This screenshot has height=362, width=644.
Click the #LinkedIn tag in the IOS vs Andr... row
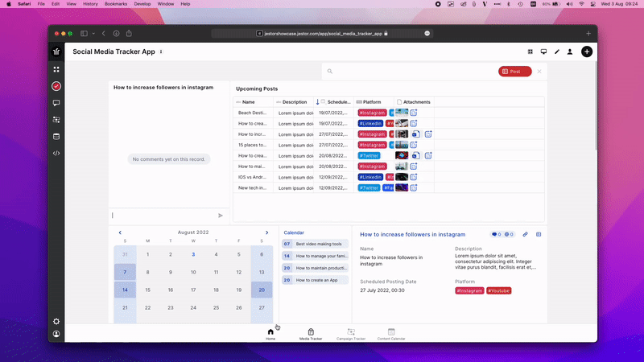coord(370,177)
